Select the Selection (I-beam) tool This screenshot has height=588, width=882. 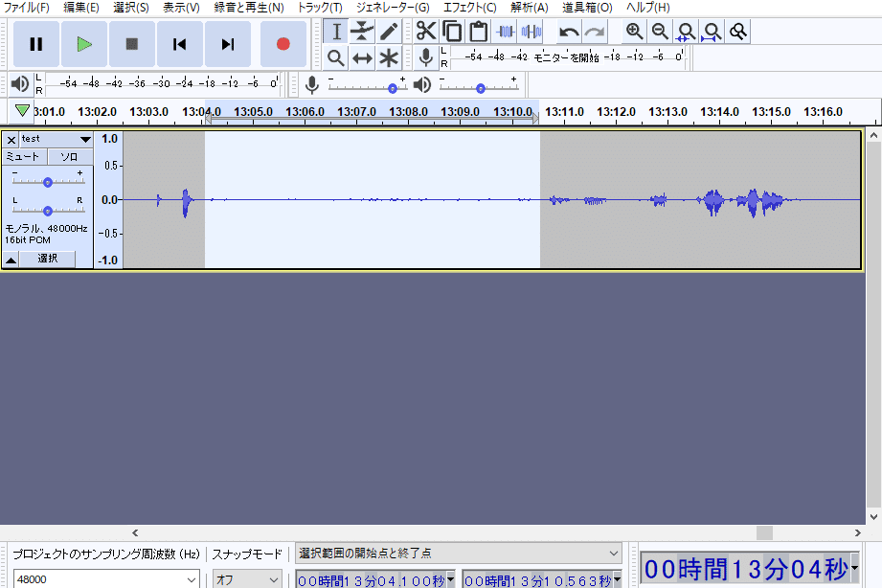[x=336, y=32]
